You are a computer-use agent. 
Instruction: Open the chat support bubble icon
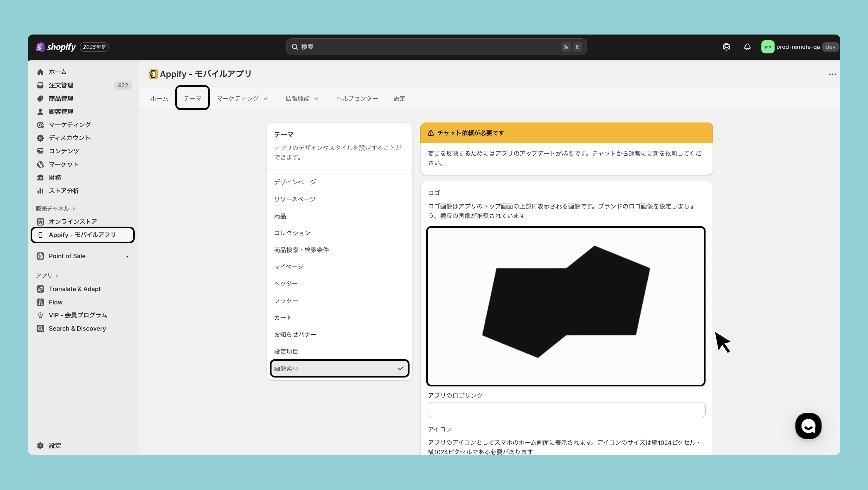click(x=808, y=426)
